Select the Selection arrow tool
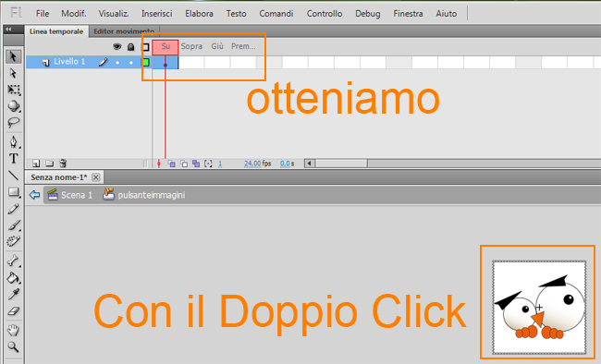This screenshot has width=601, height=364. [x=13, y=56]
